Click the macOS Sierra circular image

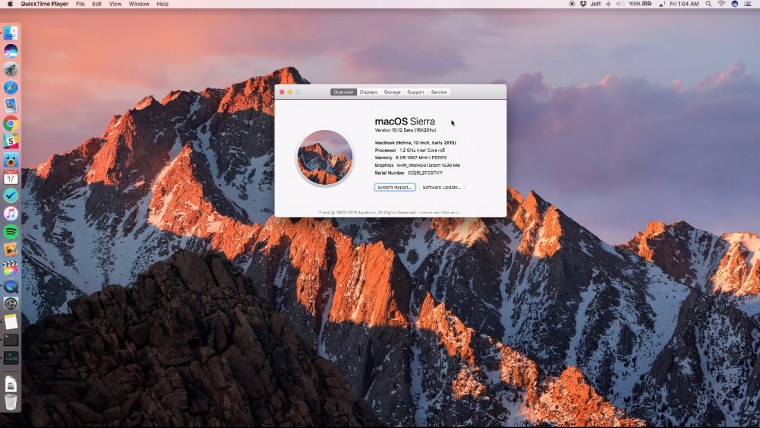tap(325, 158)
